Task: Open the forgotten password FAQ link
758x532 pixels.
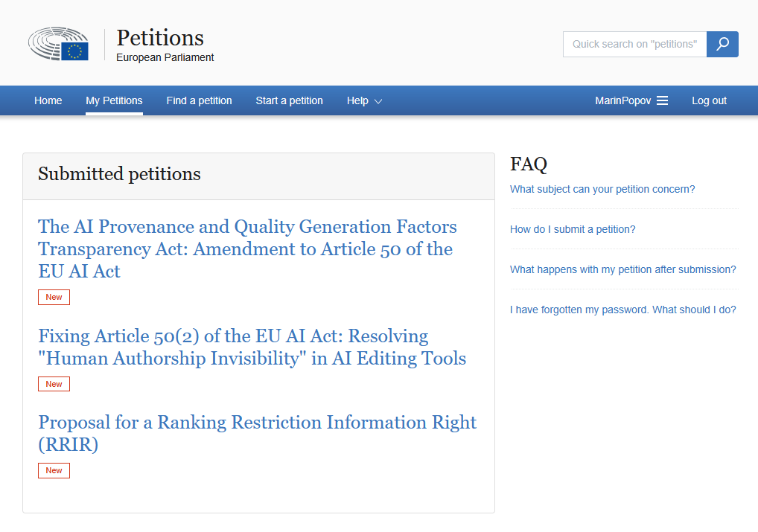Action: tap(622, 310)
